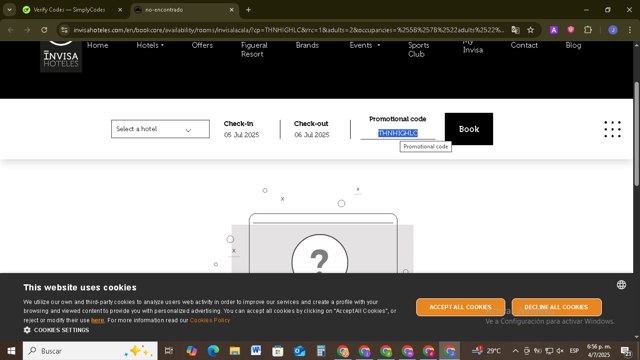640x360 pixels.
Task: Open Microsoft Edge from the taskbar
Action: click(213, 351)
